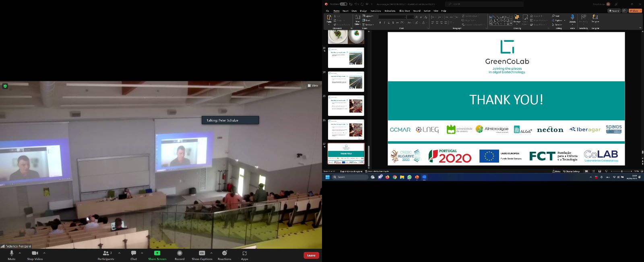The height and width of the screenshot is (262, 644).
Task: Start Dictate in the Voice group
Action: pyautogui.click(x=572, y=19)
